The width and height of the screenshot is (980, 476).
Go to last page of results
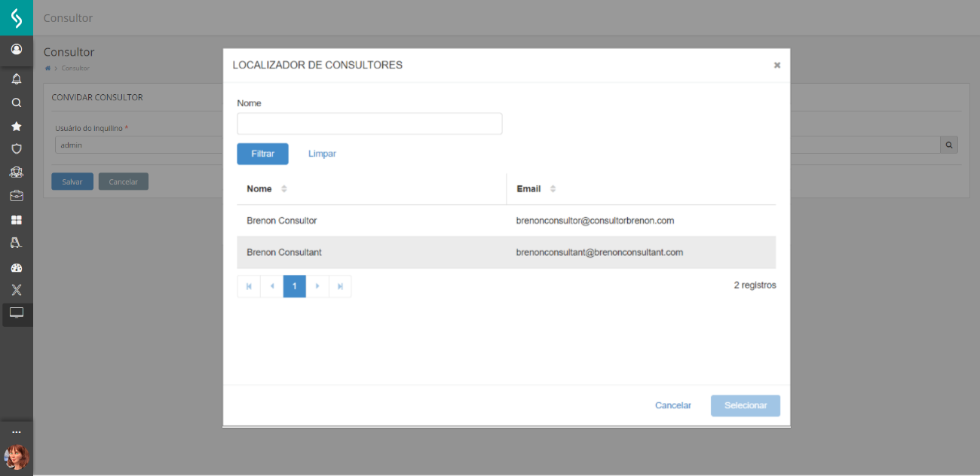coord(340,286)
